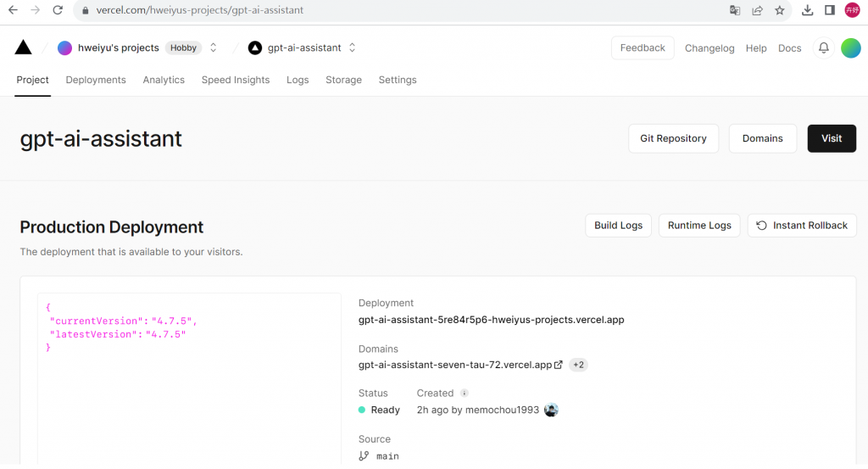Expand the team switcher chevrons
868x469 pixels.
(213, 48)
